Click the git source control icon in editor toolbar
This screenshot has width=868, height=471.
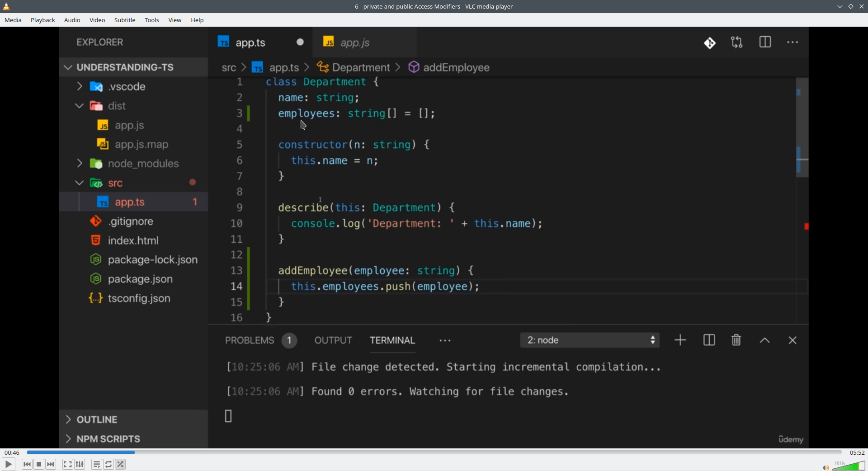(x=709, y=43)
